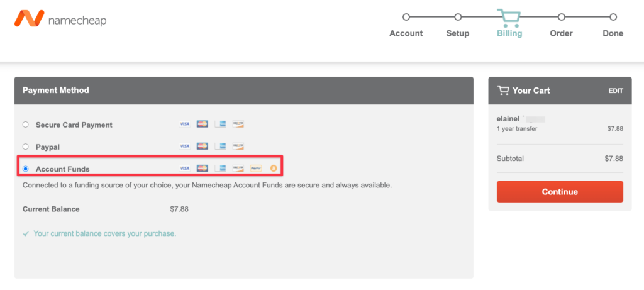Click the Current Balance label

click(51, 209)
